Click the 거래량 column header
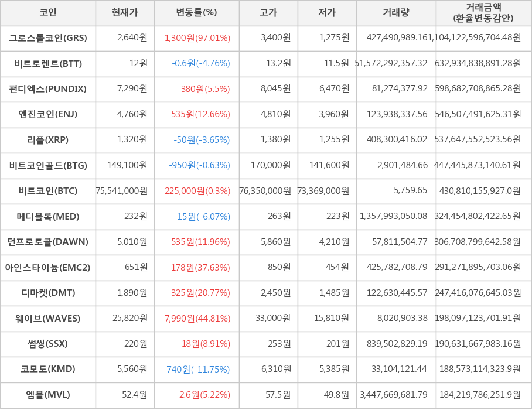The image size is (532, 410). click(x=396, y=13)
